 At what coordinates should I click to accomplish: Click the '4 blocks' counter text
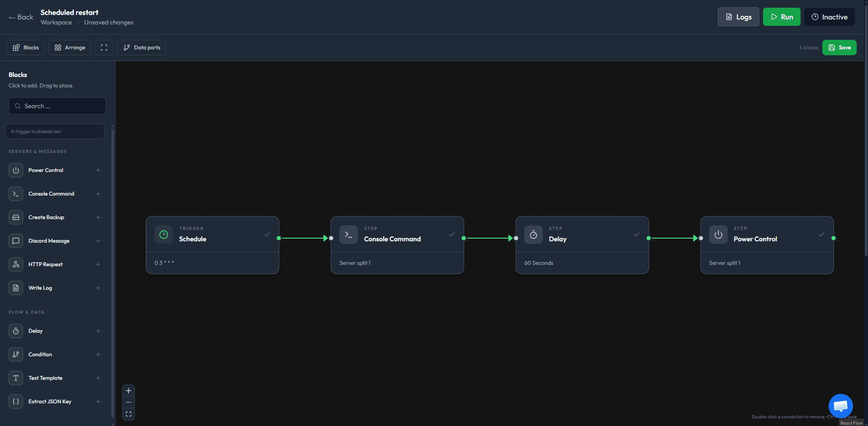click(x=809, y=48)
